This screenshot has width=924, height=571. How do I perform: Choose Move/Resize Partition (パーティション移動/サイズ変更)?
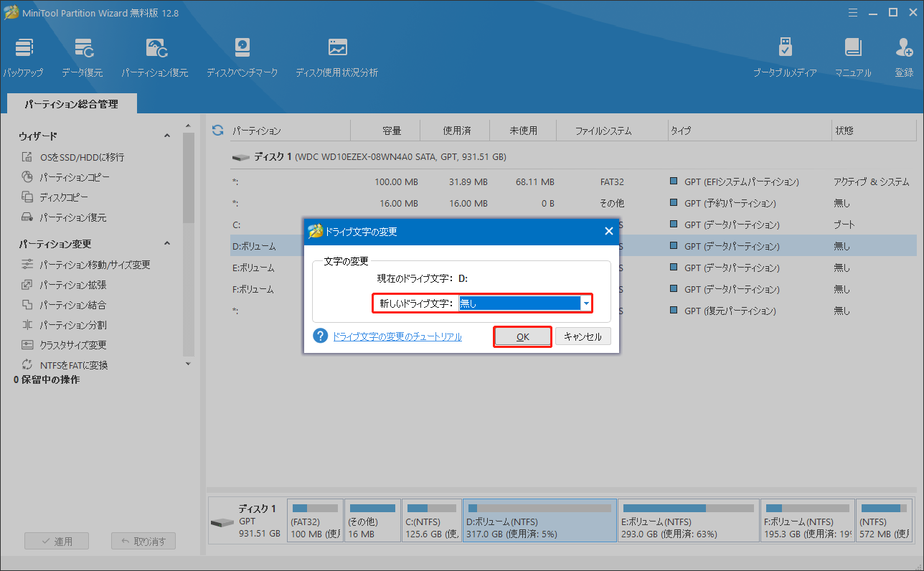(x=85, y=265)
